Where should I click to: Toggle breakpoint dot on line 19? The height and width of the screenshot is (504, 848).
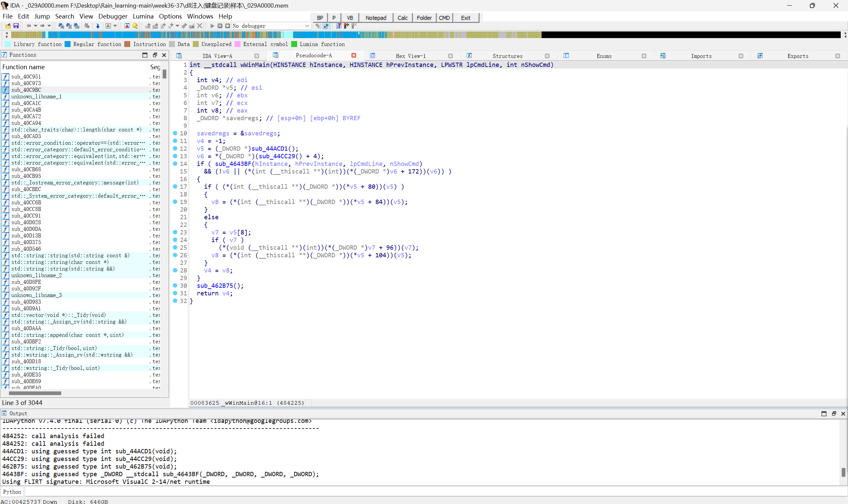click(x=175, y=201)
